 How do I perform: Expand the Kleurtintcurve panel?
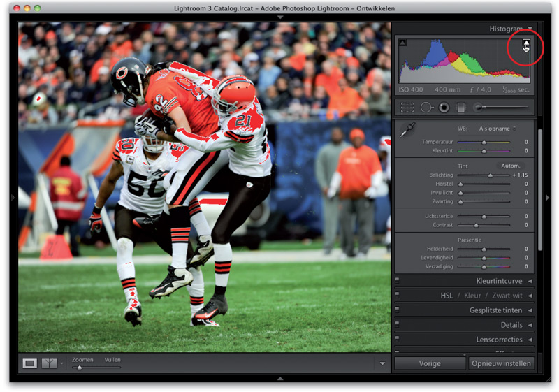click(530, 281)
